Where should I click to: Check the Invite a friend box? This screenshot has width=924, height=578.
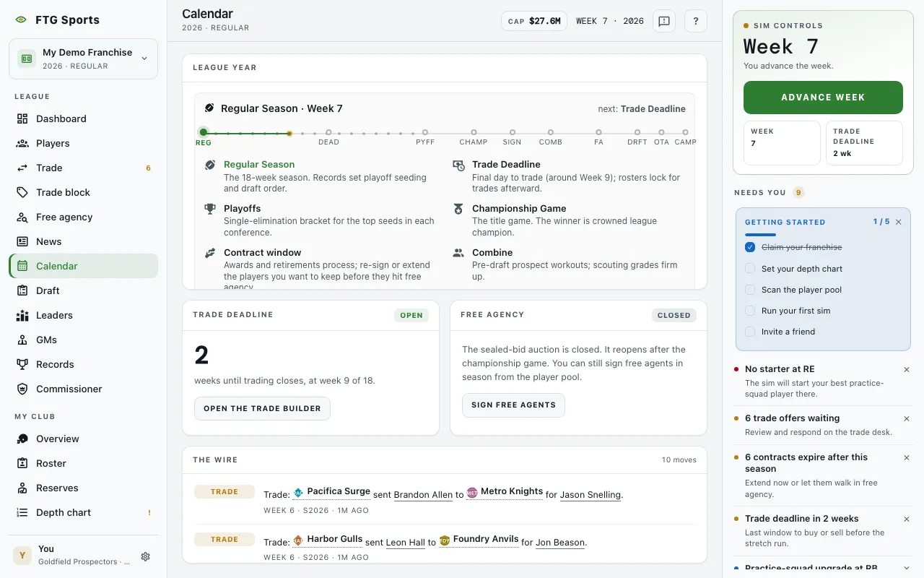click(x=750, y=332)
